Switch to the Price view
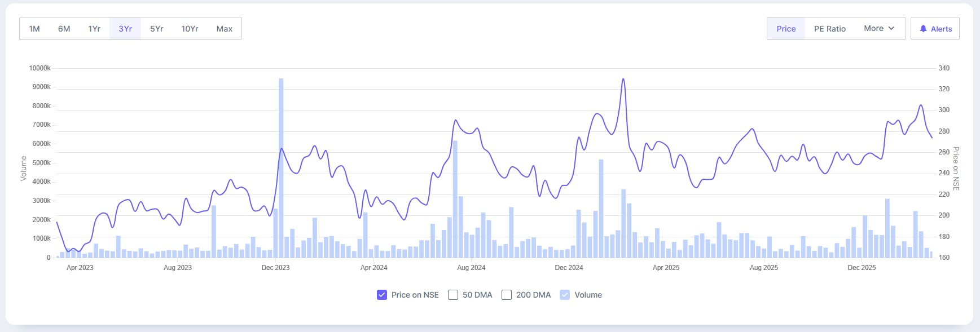Screen dimensions: 980x332 tap(786, 29)
